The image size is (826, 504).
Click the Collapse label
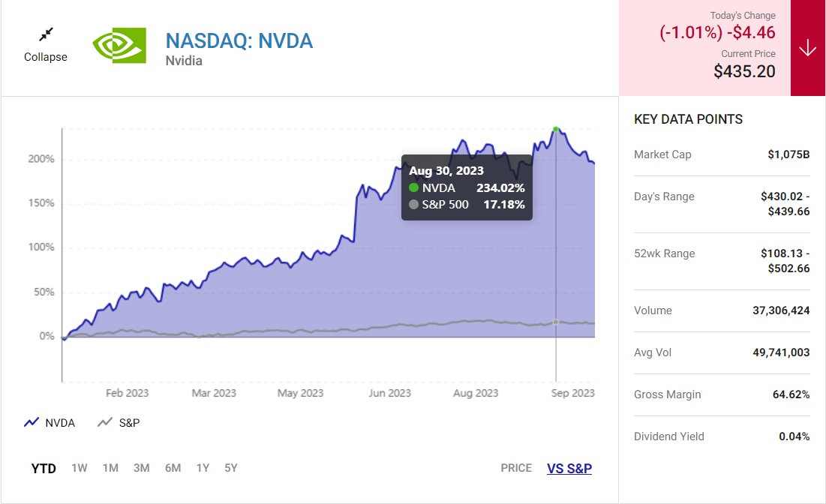point(46,57)
